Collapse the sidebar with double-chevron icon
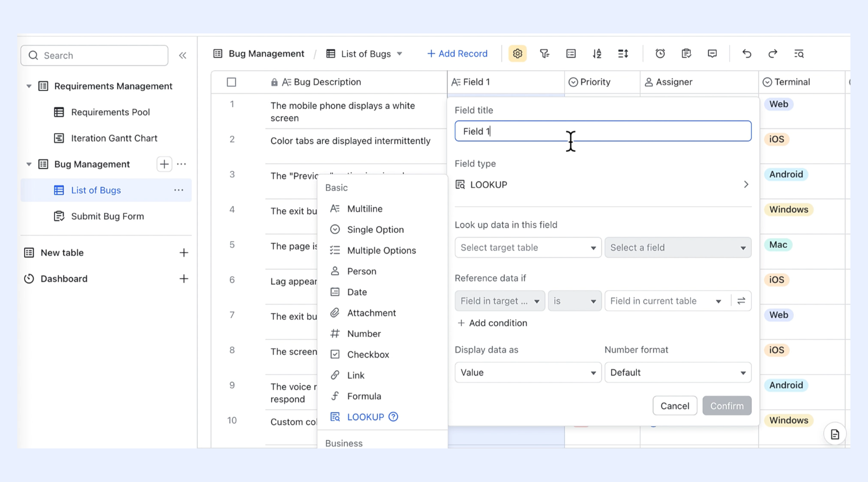 tap(182, 55)
